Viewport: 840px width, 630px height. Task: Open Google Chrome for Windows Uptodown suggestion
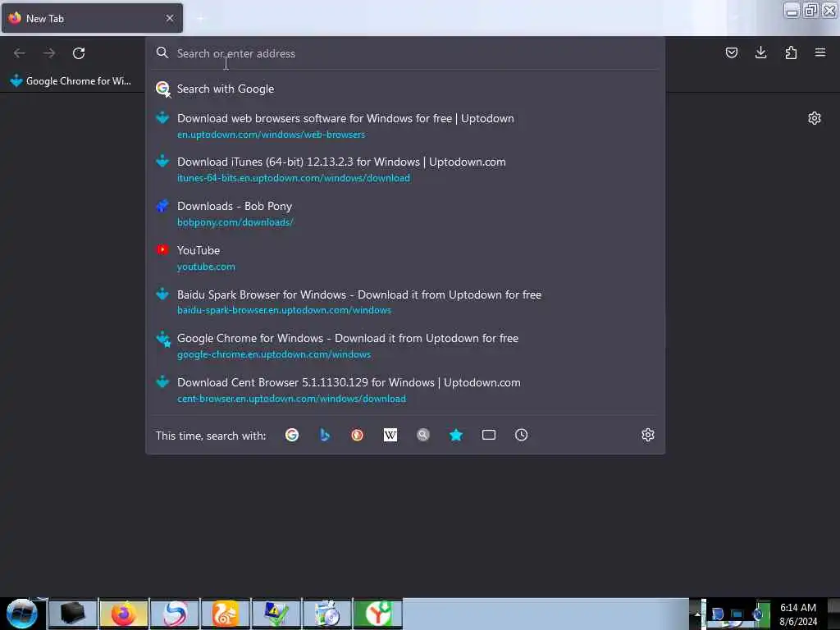[405, 346]
